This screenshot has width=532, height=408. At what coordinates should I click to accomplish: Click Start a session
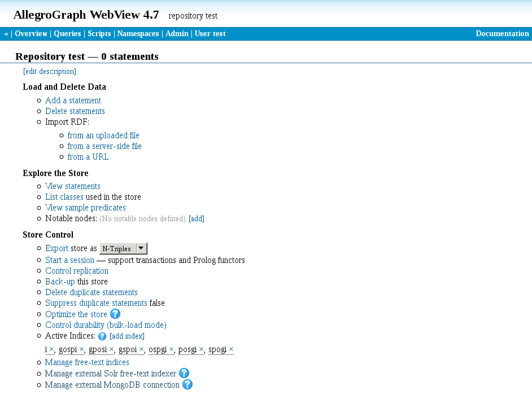pyautogui.click(x=69, y=260)
